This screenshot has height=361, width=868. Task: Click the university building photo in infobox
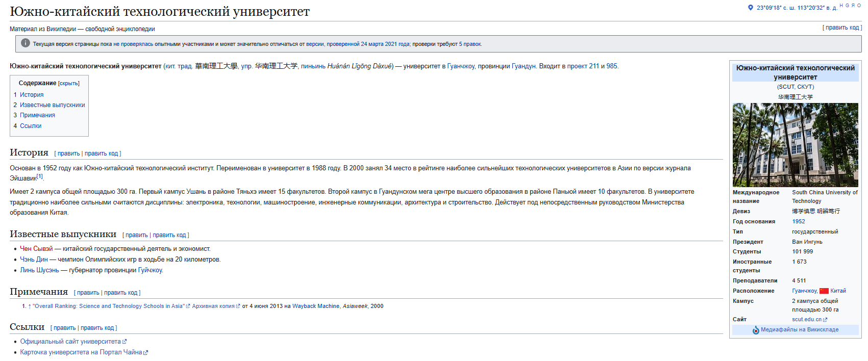click(795, 145)
